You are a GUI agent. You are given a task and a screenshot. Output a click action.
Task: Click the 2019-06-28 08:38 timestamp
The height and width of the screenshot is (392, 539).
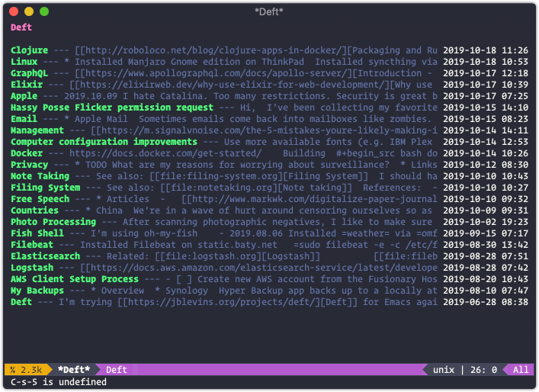click(486, 302)
